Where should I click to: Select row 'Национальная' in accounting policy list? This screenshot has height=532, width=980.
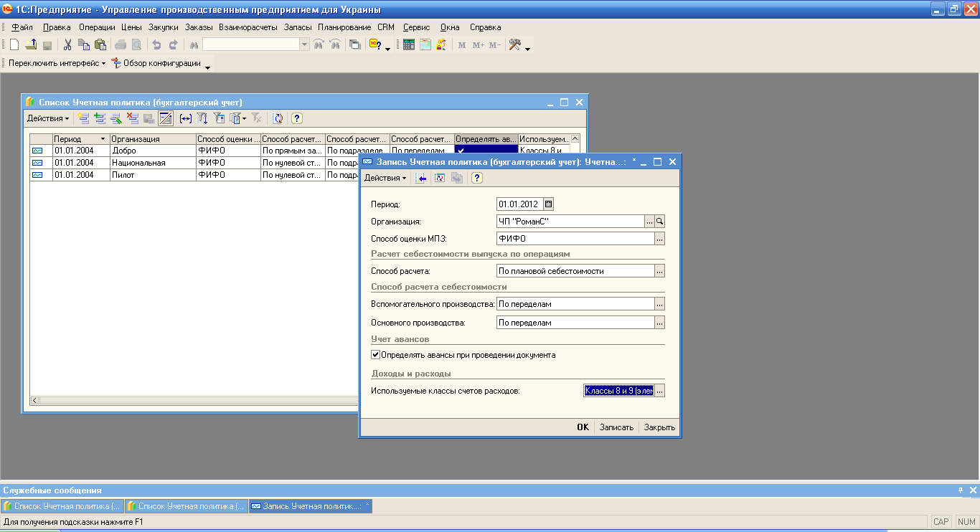(x=194, y=163)
